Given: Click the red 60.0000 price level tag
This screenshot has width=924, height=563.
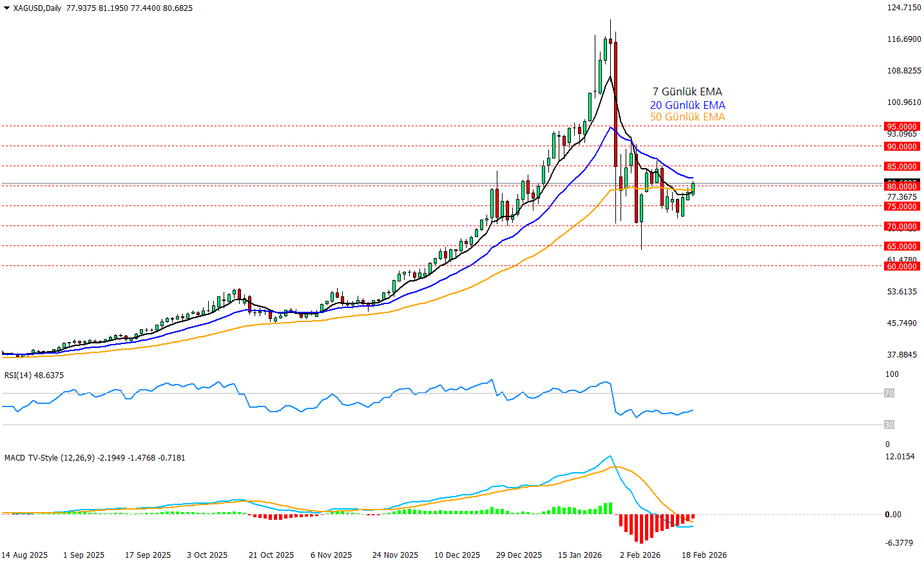Looking at the screenshot, I should coord(901,267).
